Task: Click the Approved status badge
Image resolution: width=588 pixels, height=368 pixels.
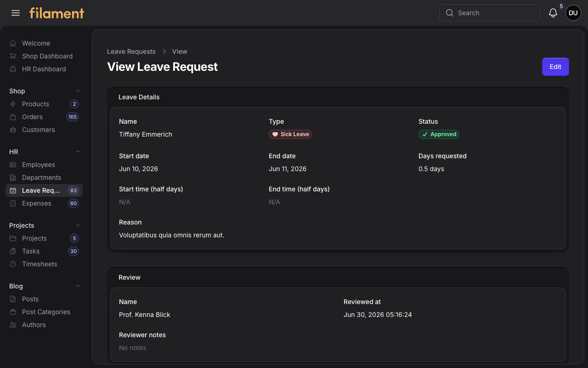Action: click(x=439, y=134)
